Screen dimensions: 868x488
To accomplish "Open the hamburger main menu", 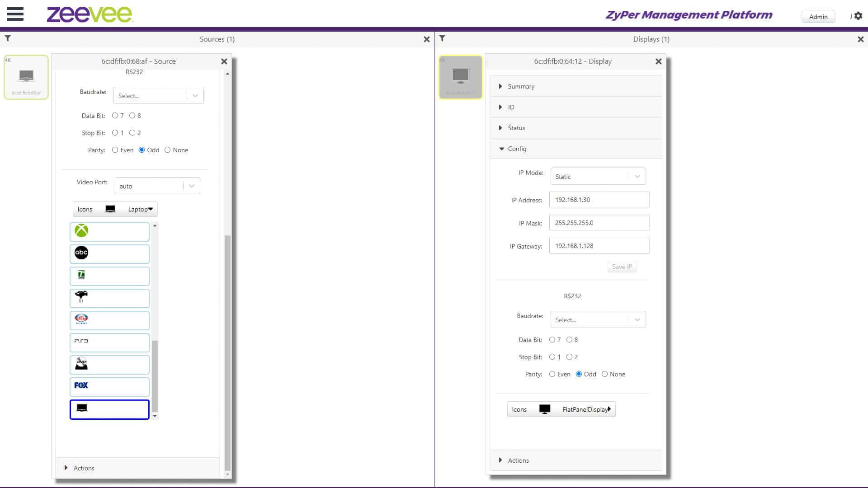I will click(x=15, y=14).
